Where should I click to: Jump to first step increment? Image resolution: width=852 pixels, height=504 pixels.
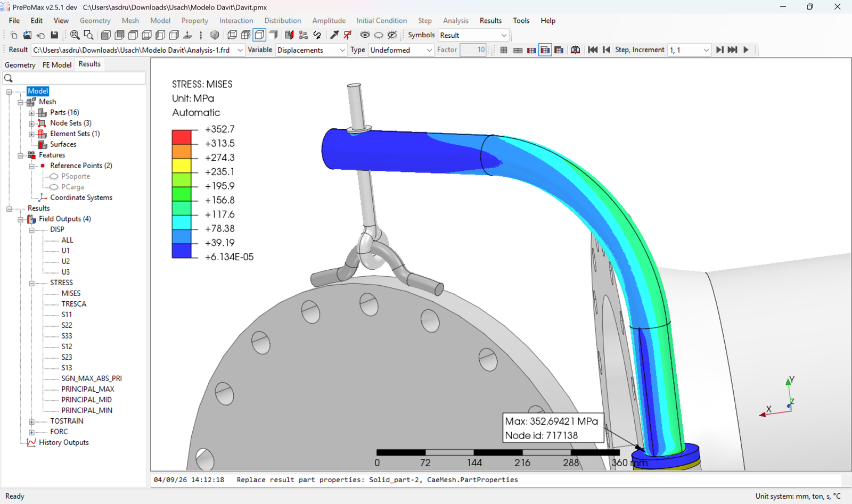click(x=593, y=49)
